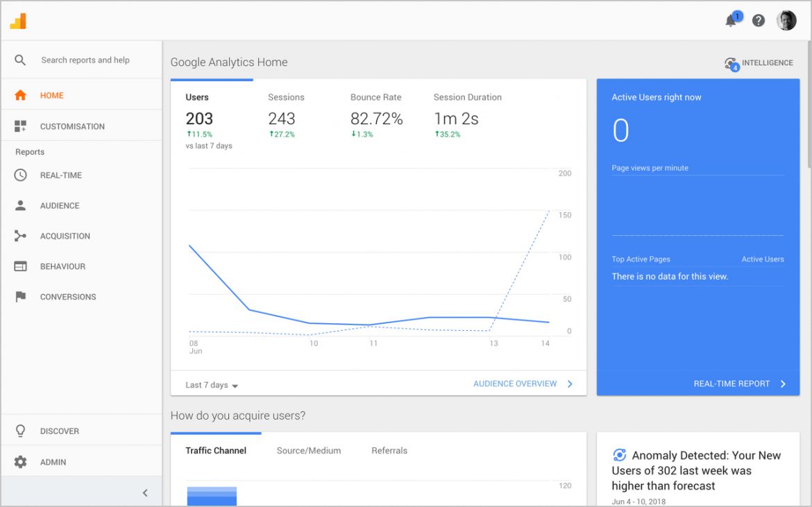This screenshot has height=507, width=812.
Task: Select the Sessions metric tab
Action: coord(287,115)
